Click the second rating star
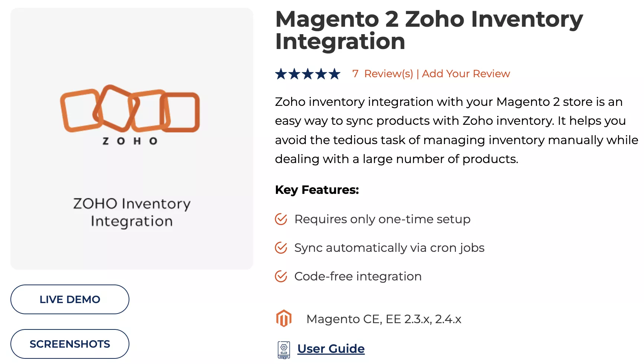 (294, 74)
